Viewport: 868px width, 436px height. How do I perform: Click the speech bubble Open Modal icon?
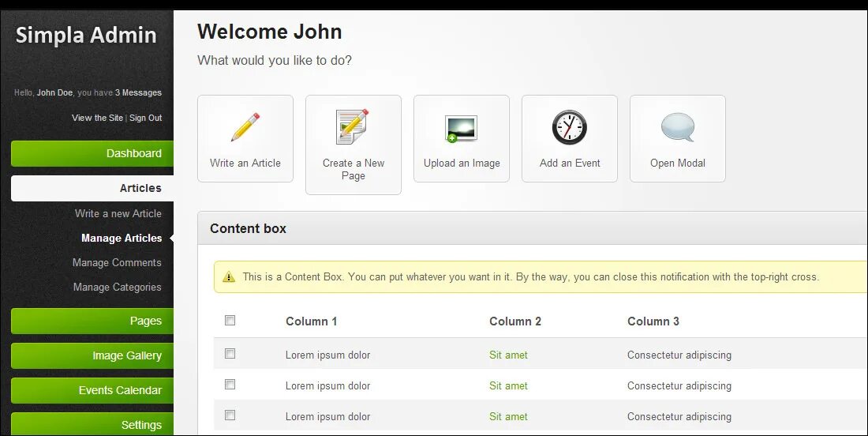[678, 127]
